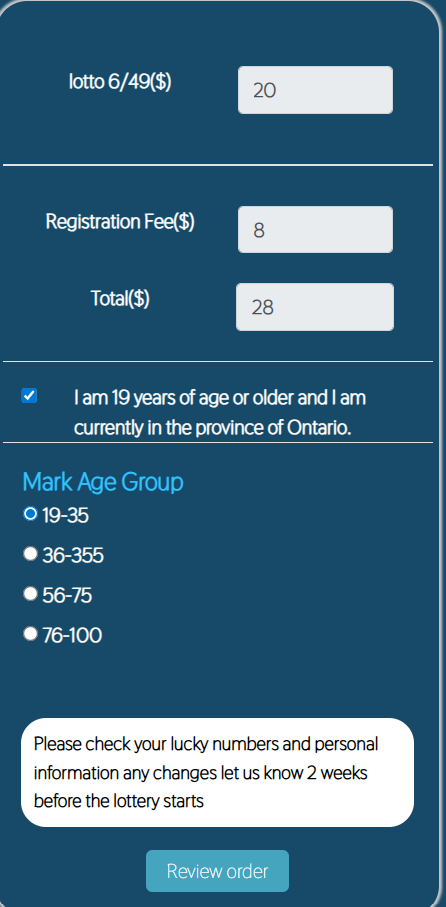Uncheck the 19 years or older checkbox

(29, 396)
